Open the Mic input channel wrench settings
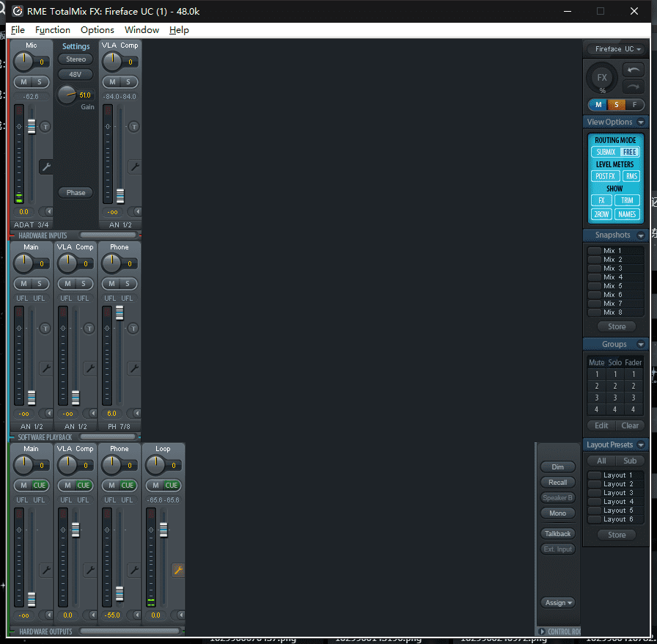The width and height of the screenshot is (657, 644). coord(46,167)
